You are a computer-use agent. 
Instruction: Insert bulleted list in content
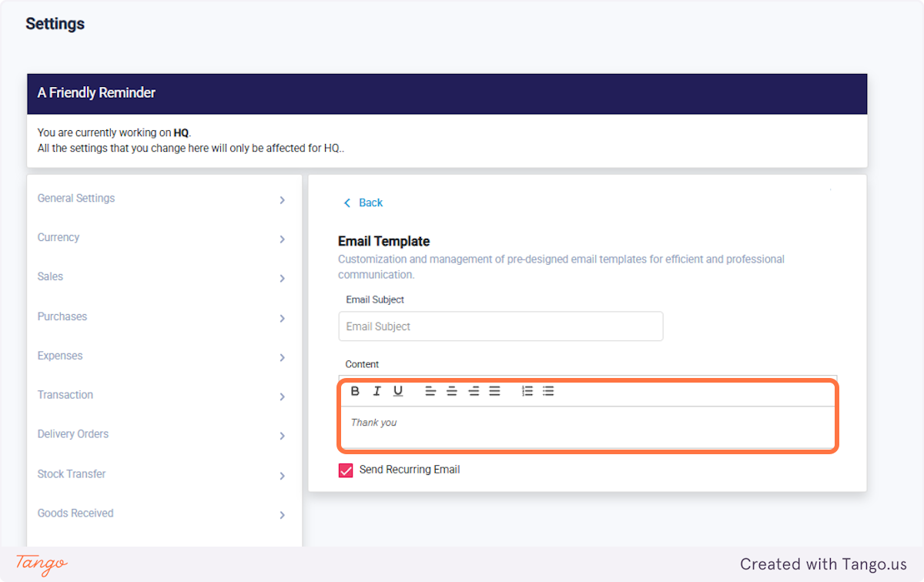(548, 391)
